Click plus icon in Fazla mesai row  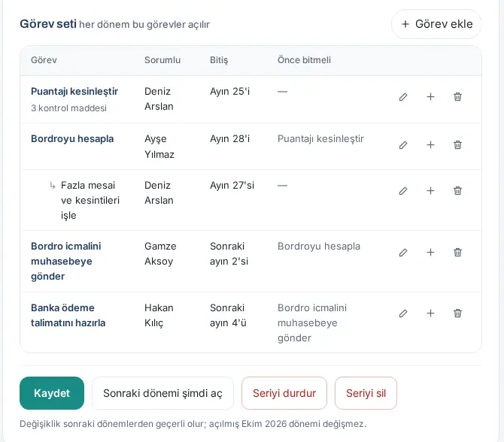pyautogui.click(x=430, y=191)
